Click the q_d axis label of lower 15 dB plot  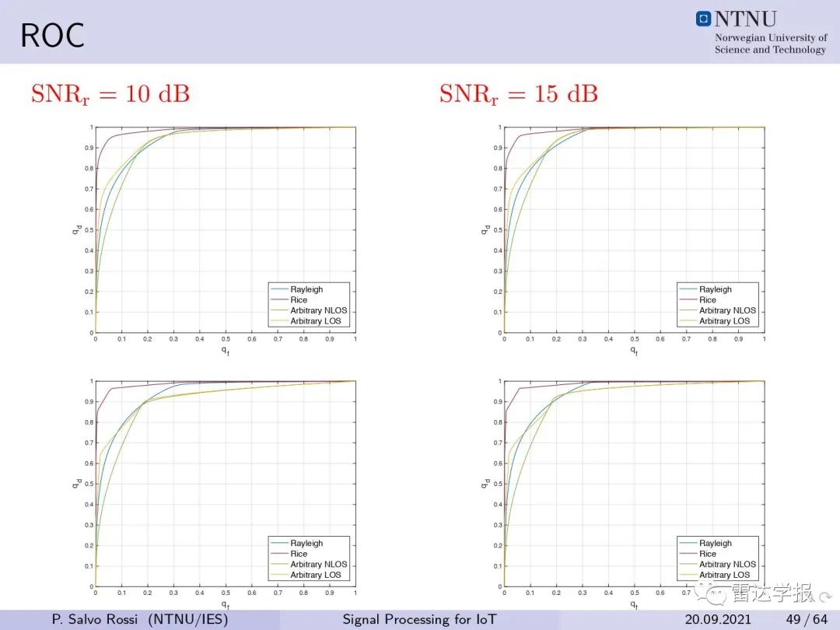[485, 483]
